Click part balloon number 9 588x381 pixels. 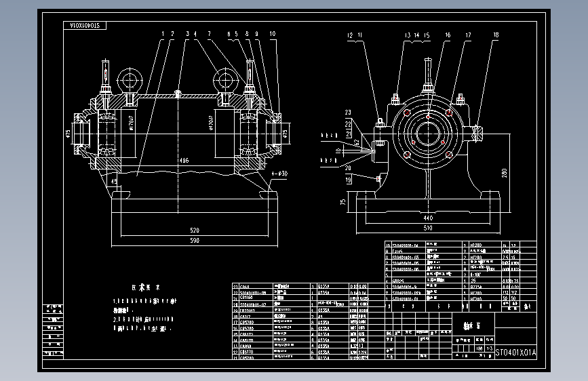click(256, 34)
